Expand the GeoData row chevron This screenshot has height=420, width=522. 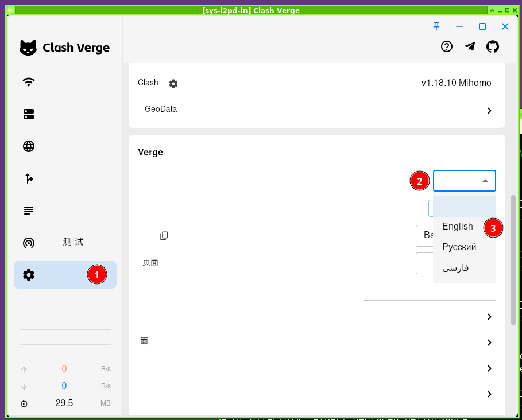coord(489,110)
